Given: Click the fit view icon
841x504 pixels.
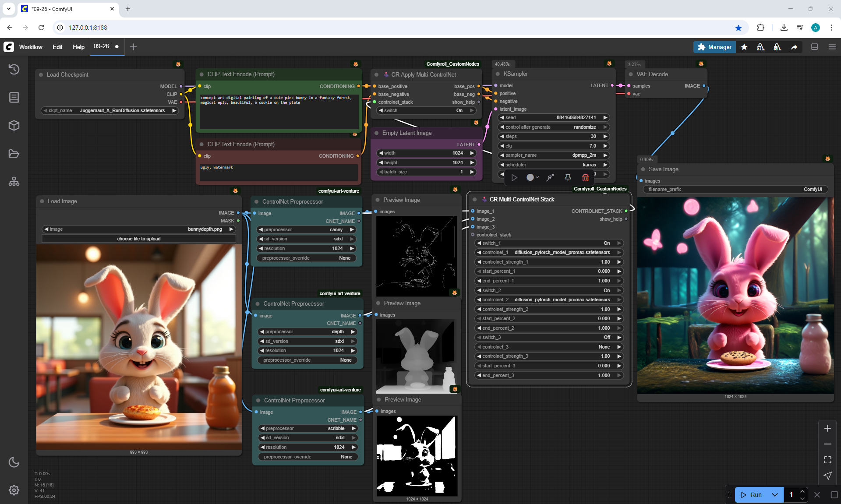Looking at the screenshot, I should [827, 460].
